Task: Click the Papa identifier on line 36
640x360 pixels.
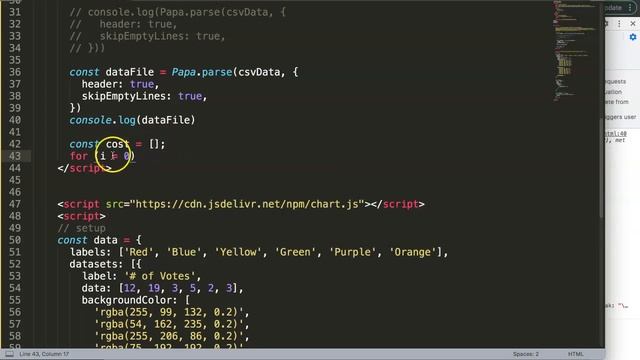Action: [183, 72]
